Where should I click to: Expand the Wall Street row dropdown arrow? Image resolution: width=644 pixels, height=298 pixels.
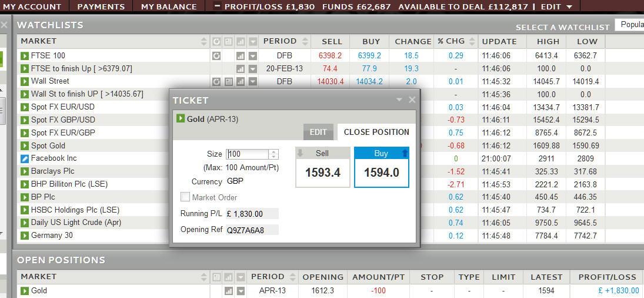[252, 81]
